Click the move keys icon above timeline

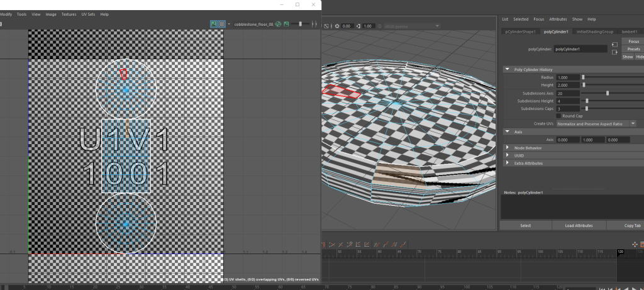pyautogui.click(x=635, y=244)
